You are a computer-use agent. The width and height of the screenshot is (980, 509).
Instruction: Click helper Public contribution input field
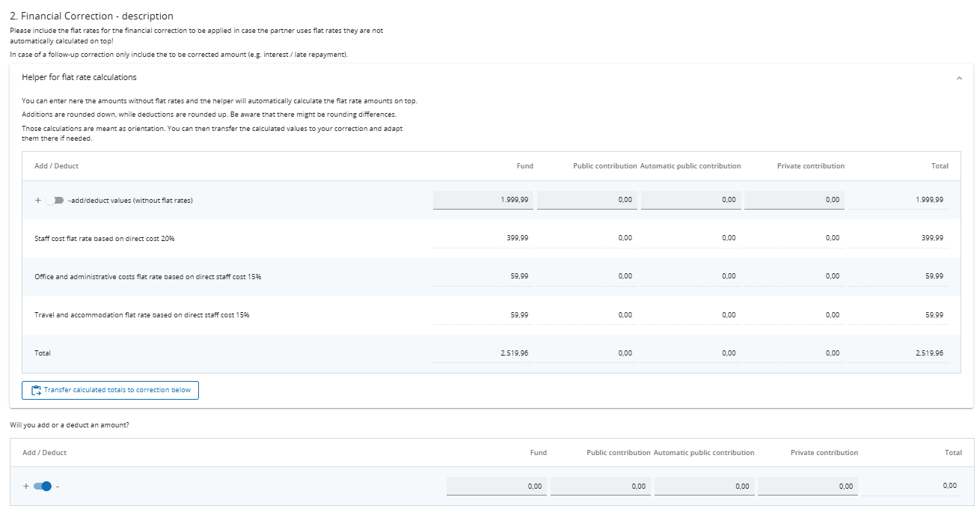point(587,200)
